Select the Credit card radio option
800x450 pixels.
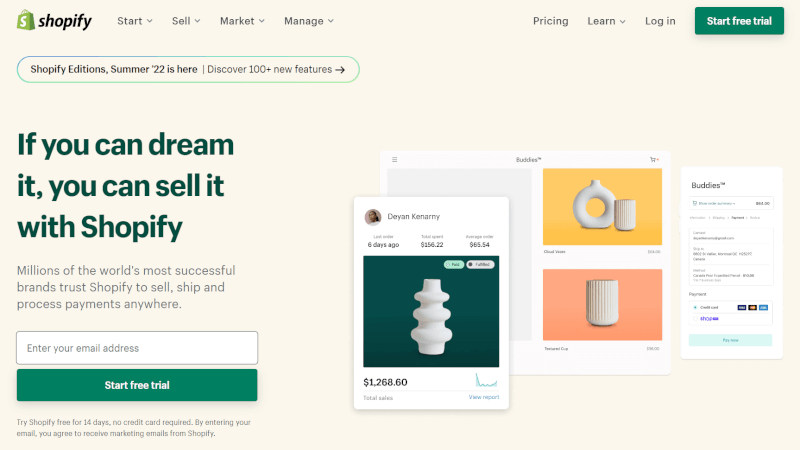point(695,308)
